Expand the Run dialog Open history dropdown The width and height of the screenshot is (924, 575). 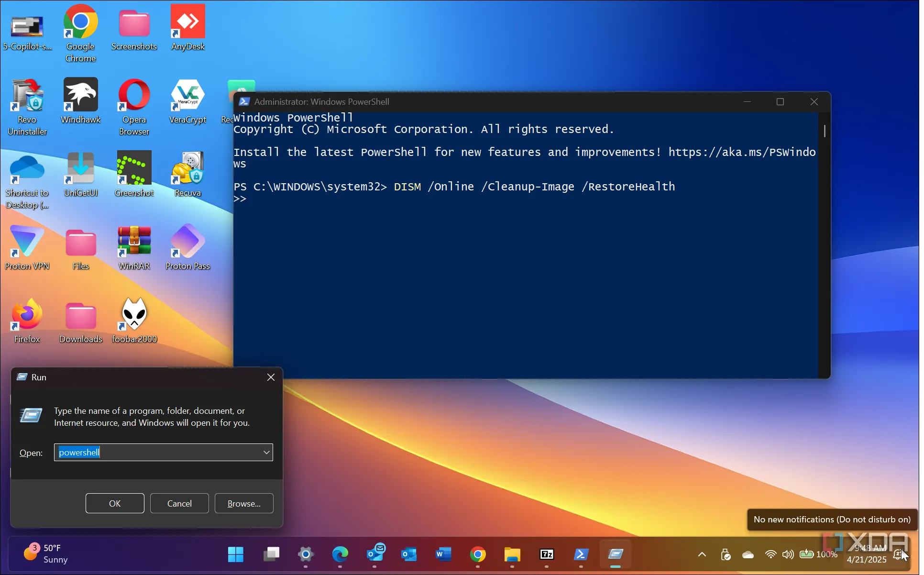point(266,452)
